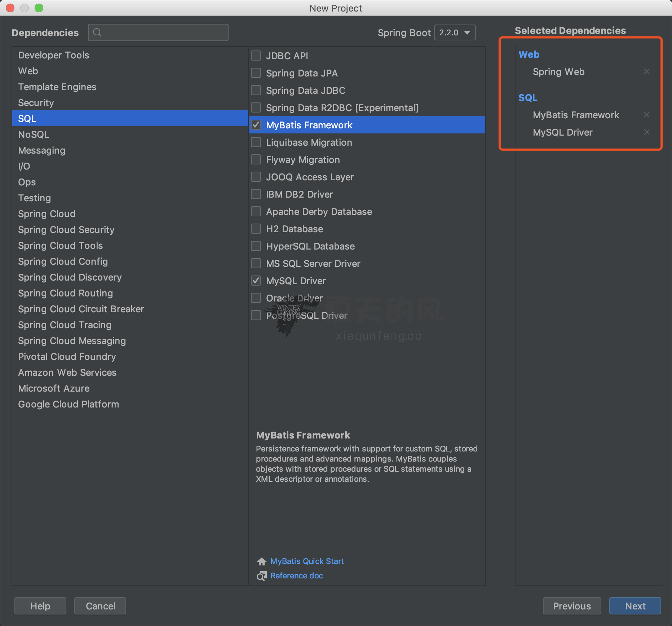Check the Oracle Driver checkbox
672x626 pixels.
click(256, 298)
